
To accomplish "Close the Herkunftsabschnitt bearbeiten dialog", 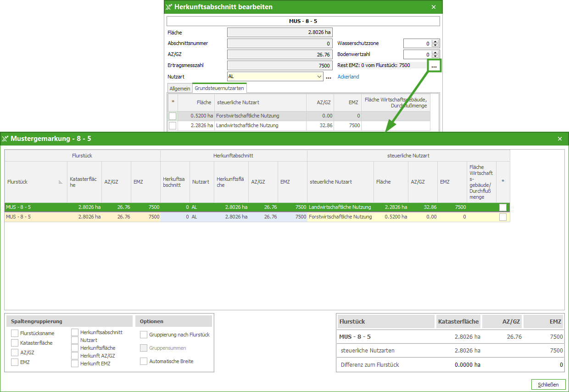I will pos(434,7).
